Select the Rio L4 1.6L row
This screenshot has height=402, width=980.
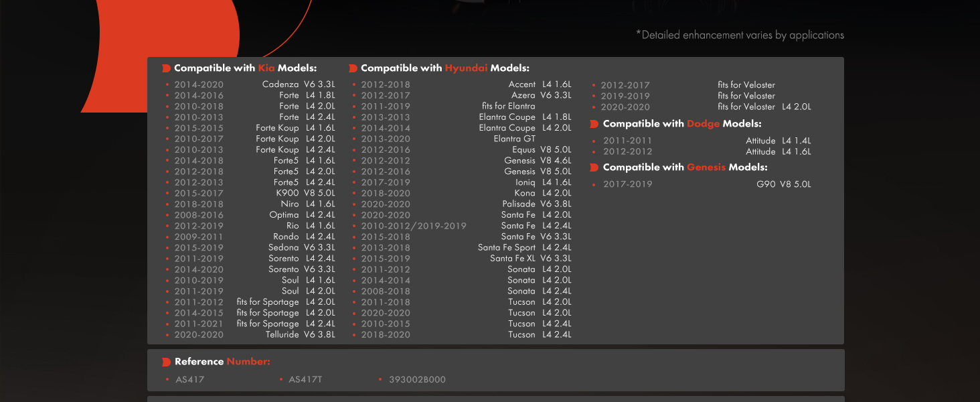pyautogui.click(x=250, y=226)
